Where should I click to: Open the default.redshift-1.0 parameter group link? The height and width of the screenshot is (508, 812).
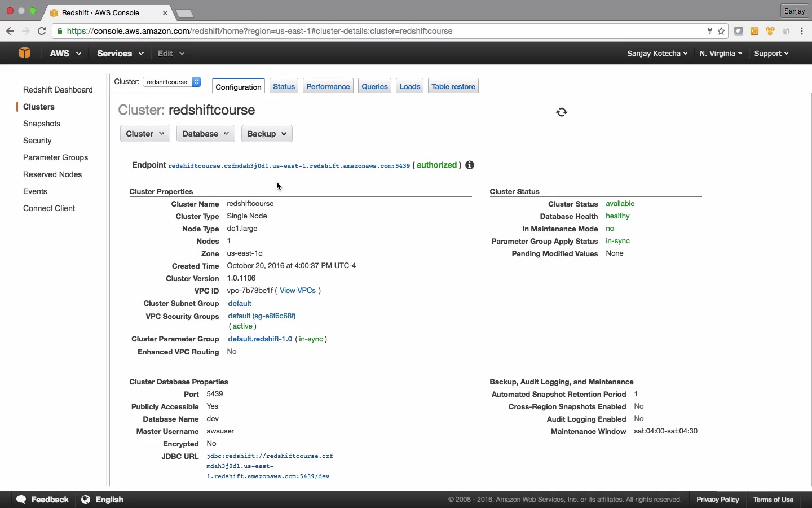click(260, 339)
